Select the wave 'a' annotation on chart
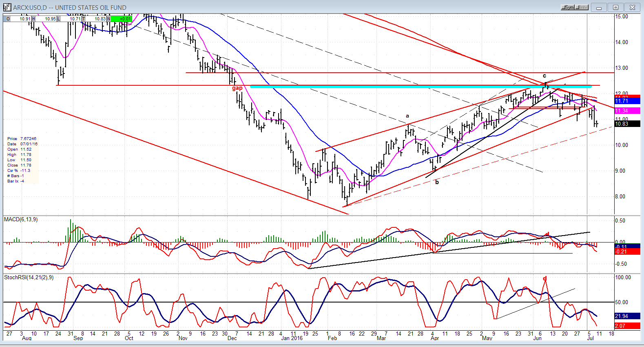Image resolution: width=644 pixels, height=347 pixels. click(x=407, y=116)
